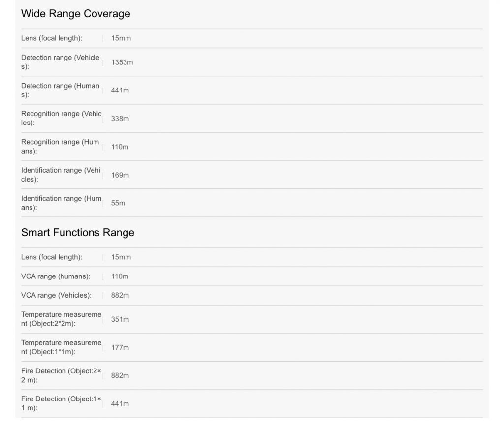Click the VCA range (humans) label

coord(56,276)
